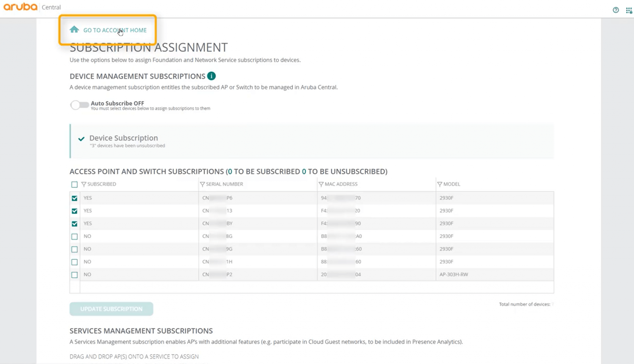This screenshot has height=364, width=634.
Task: Uncheck the device with serial ending BY
Action: [x=74, y=224]
